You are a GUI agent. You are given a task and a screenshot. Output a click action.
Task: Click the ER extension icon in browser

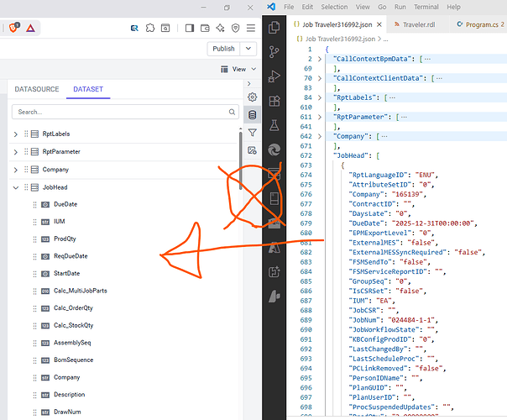coord(134,29)
